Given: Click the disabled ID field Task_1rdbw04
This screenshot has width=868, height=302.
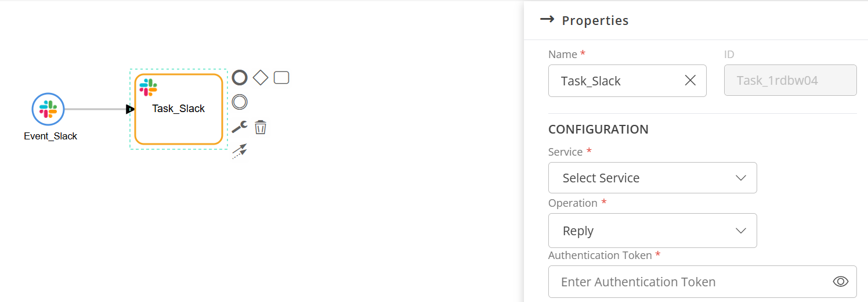Looking at the screenshot, I should 790,81.
